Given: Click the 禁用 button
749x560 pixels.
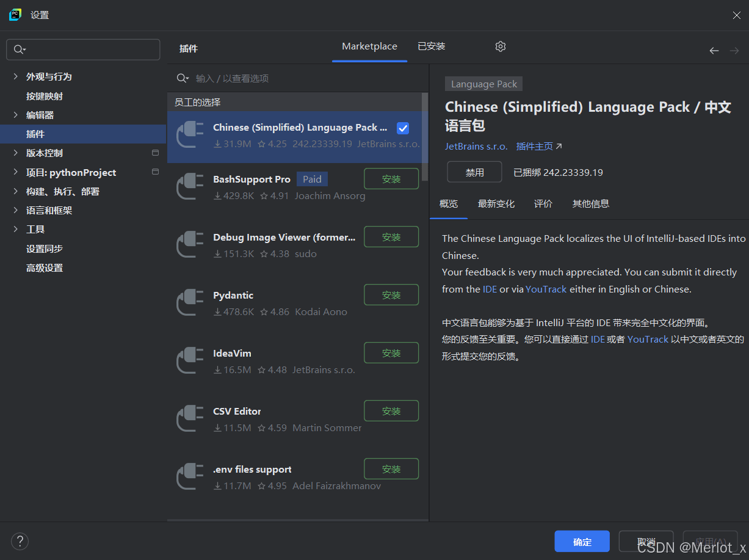Looking at the screenshot, I should (475, 172).
